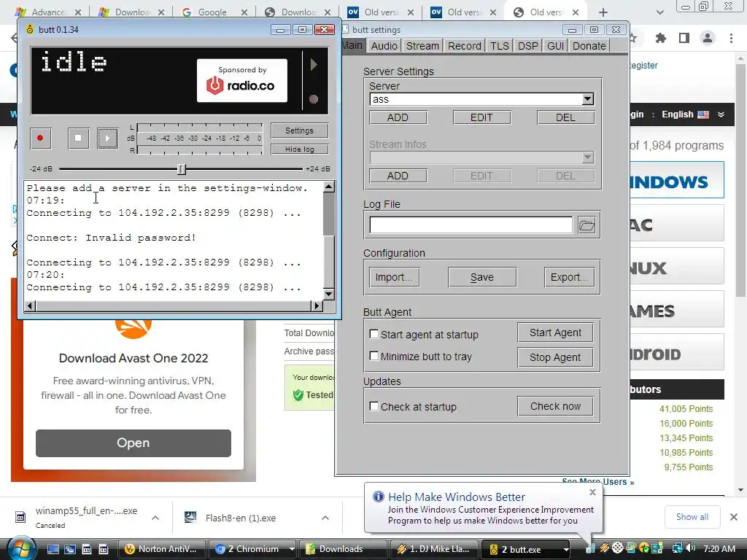This screenshot has width=747, height=560.
Task: Click Show all downloads
Action: pos(692,517)
